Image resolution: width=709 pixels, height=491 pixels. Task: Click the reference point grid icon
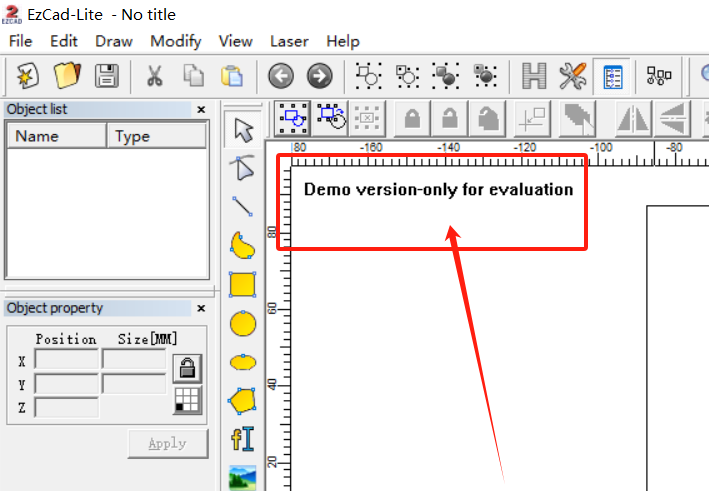tap(187, 400)
